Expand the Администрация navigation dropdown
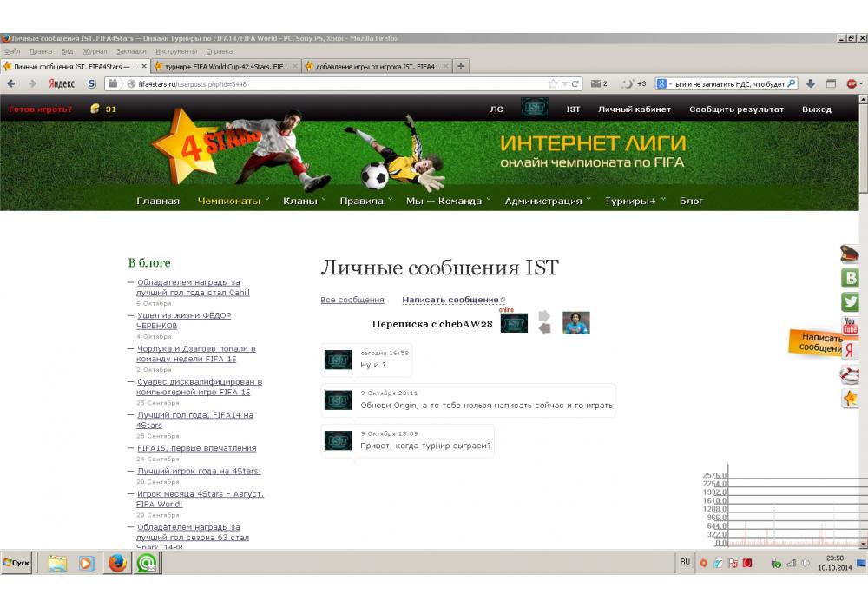Screen dimensions: 868x608 point(547,201)
